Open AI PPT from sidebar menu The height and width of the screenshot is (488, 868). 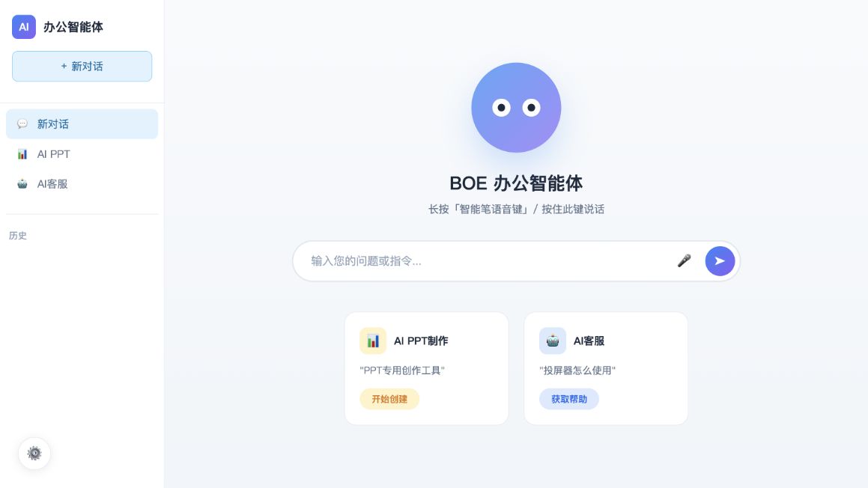point(82,154)
